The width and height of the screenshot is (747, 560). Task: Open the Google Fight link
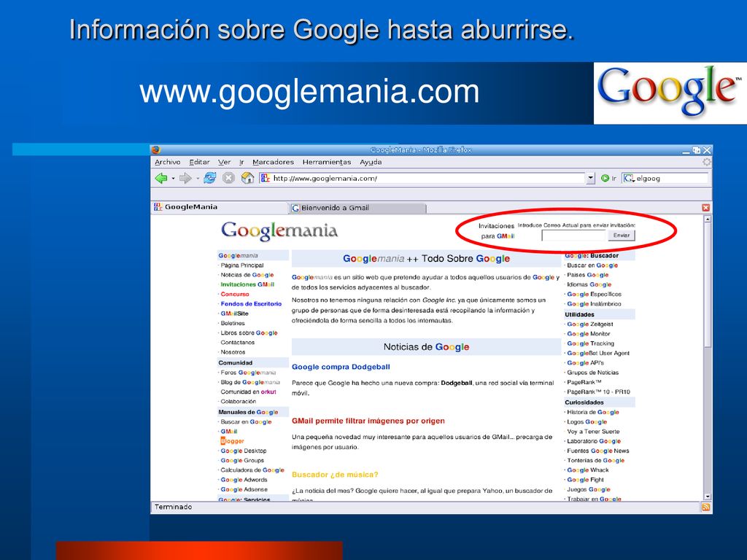click(x=585, y=480)
